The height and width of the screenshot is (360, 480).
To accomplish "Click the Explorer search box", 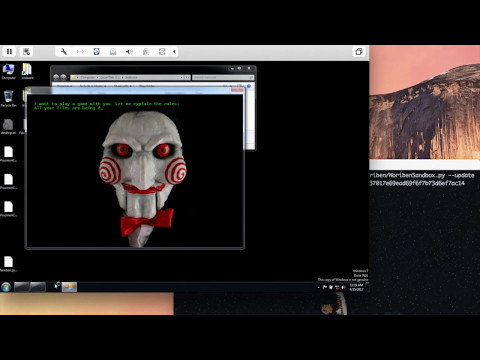I will (223, 77).
